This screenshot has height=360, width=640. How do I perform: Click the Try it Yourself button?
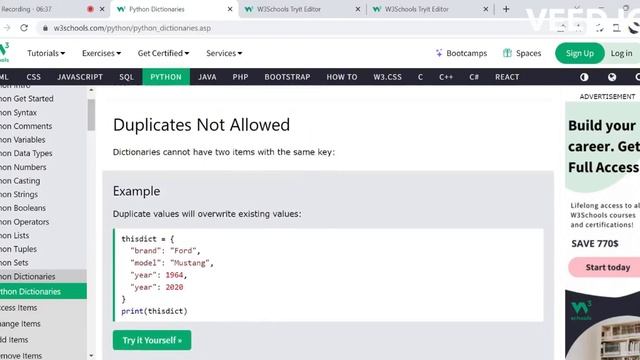point(152,340)
